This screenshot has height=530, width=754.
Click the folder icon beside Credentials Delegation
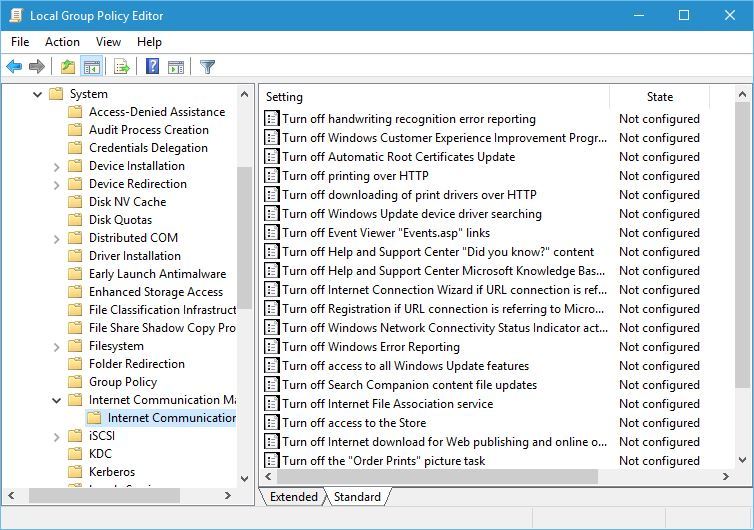click(x=75, y=148)
